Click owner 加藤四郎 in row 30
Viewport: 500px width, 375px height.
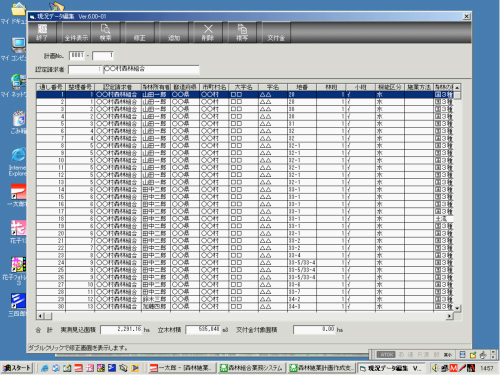coord(156,307)
